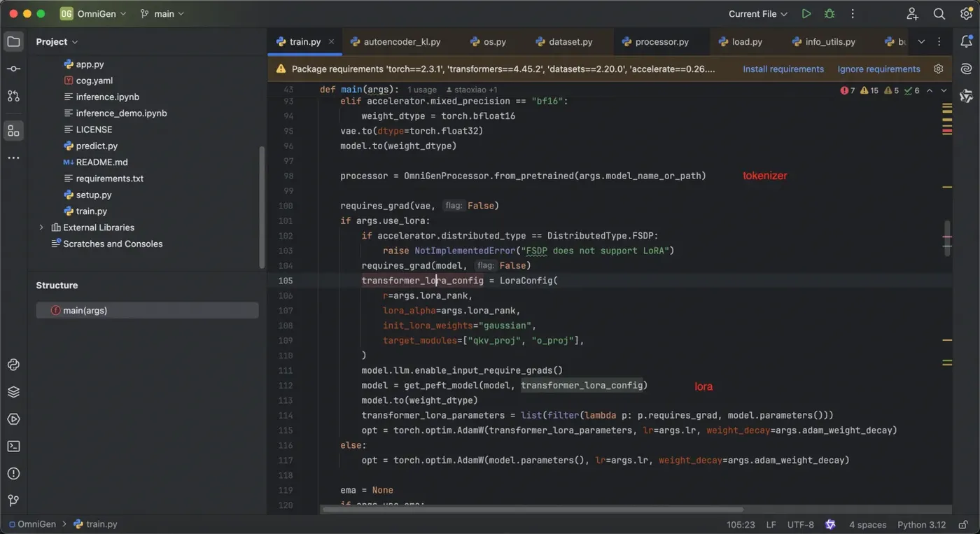The image size is (980, 534).
Task: Select Scratches and Consoles node
Action: pyautogui.click(x=106, y=244)
